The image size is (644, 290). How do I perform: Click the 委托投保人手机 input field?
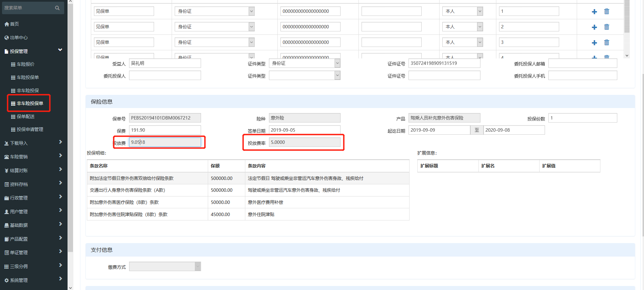tap(583, 75)
